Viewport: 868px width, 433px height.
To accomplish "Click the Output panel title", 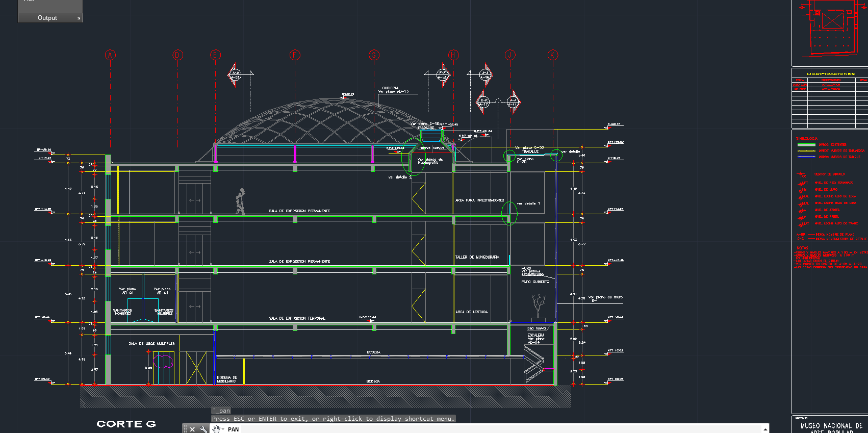I will (x=47, y=18).
